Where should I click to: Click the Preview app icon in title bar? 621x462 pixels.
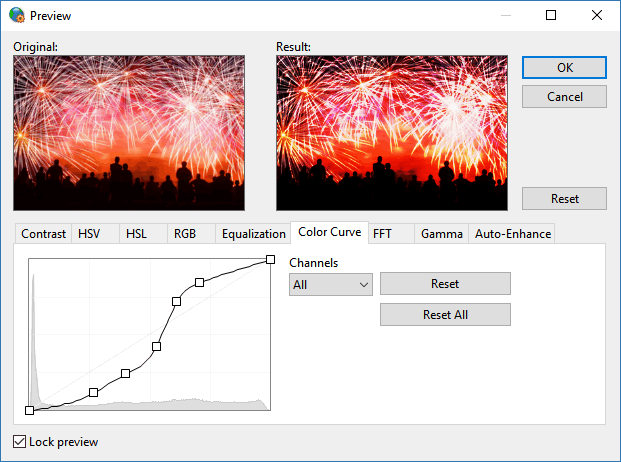16,16
